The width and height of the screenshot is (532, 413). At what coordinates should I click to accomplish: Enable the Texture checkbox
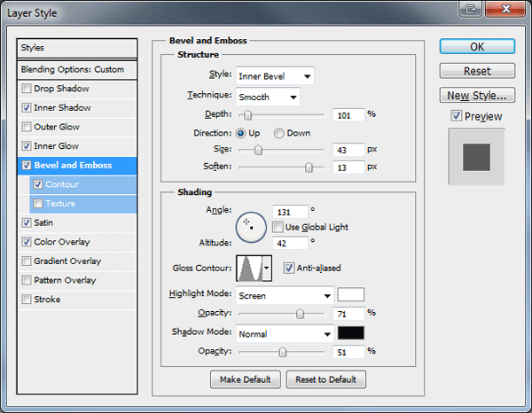click(37, 204)
